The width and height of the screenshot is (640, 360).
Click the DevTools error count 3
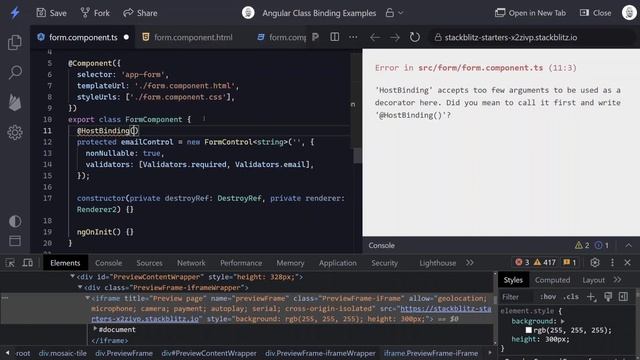(x=522, y=262)
